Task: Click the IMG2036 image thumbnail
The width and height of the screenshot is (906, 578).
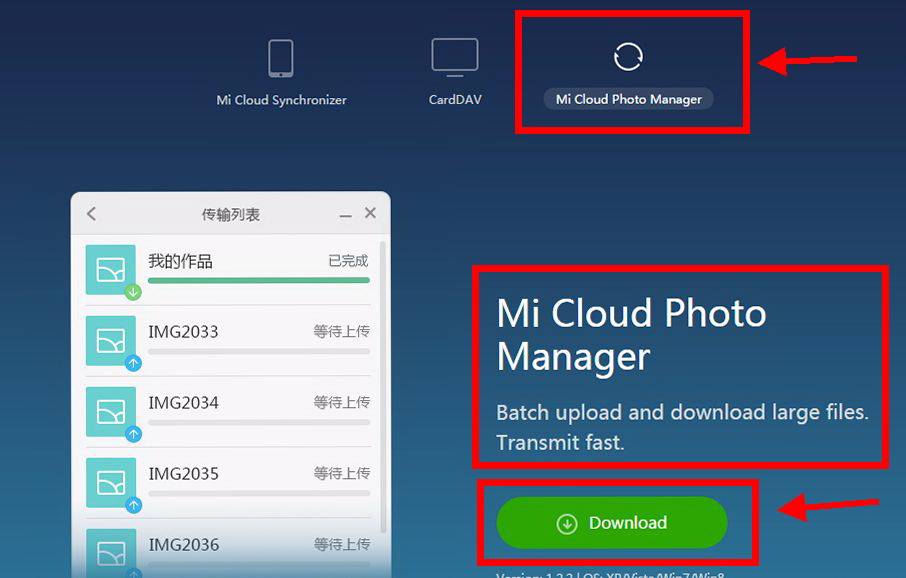Action: click(111, 553)
